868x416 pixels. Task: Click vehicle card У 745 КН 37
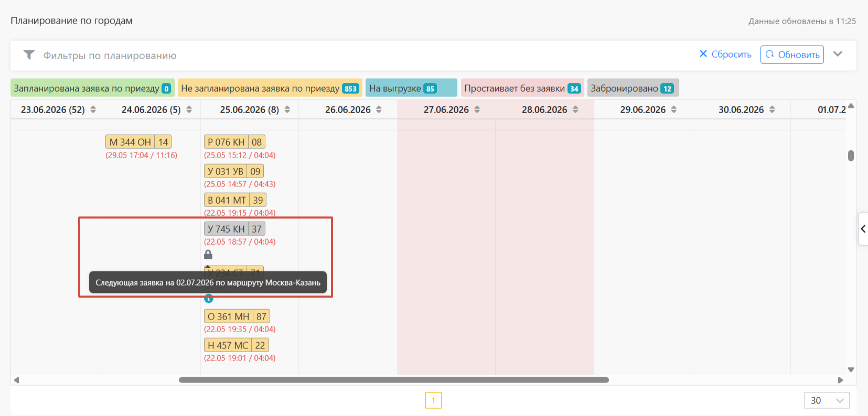click(234, 229)
